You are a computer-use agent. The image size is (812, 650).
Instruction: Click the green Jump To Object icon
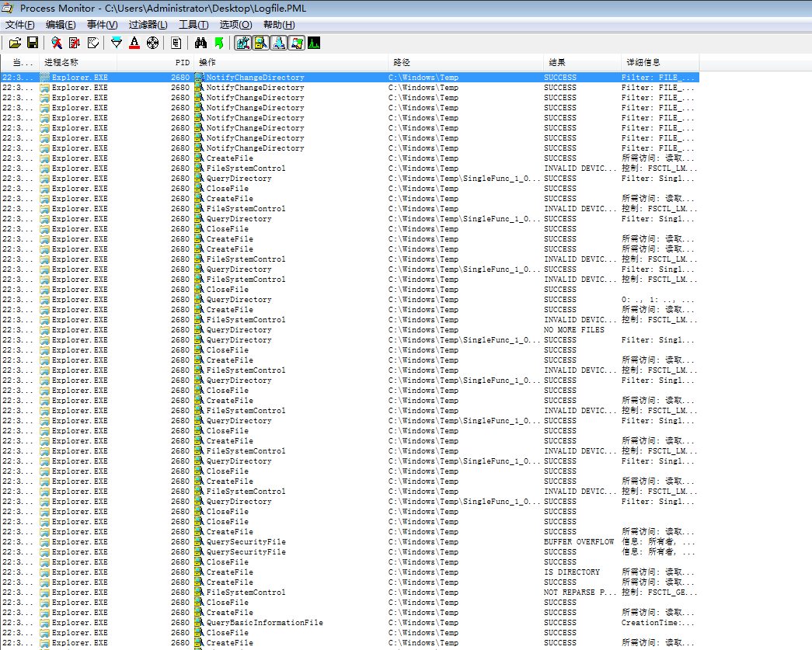(x=219, y=43)
